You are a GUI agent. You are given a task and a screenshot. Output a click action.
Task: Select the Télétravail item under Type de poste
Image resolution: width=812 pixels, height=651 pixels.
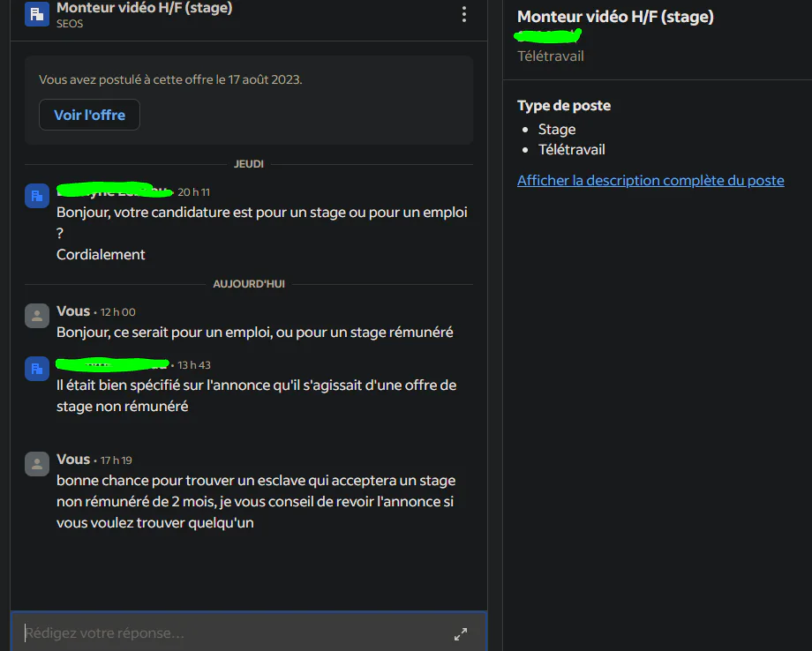[x=571, y=150]
